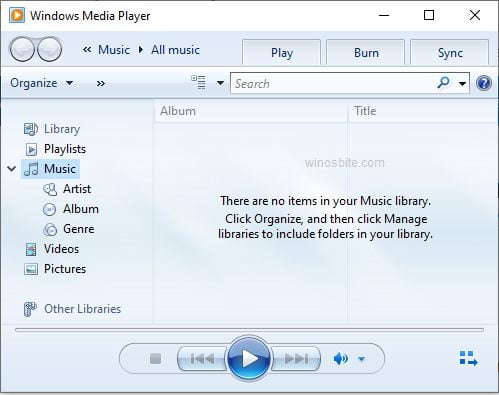Stop playback with the Stop button
Image resolution: width=499 pixels, height=395 pixels.
(156, 359)
